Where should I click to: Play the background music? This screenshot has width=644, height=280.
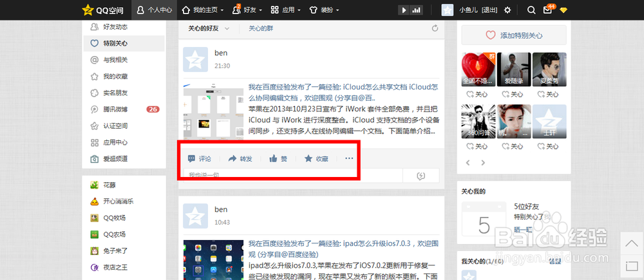coord(404,10)
